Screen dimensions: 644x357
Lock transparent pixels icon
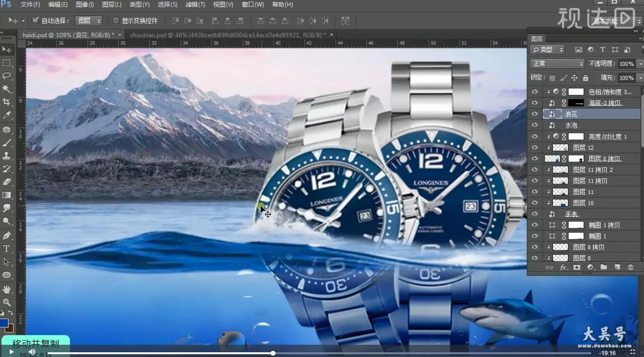[x=552, y=78]
